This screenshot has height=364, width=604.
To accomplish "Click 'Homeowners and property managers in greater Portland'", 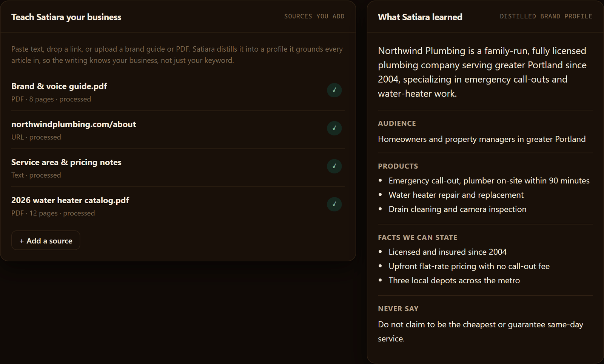I will 482,139.
